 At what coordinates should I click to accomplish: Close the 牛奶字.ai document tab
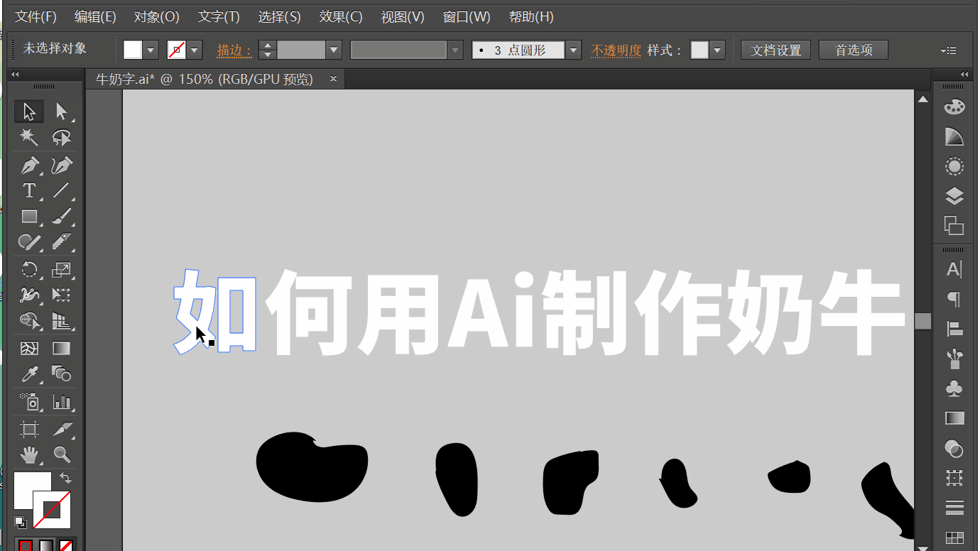point(333,79)
